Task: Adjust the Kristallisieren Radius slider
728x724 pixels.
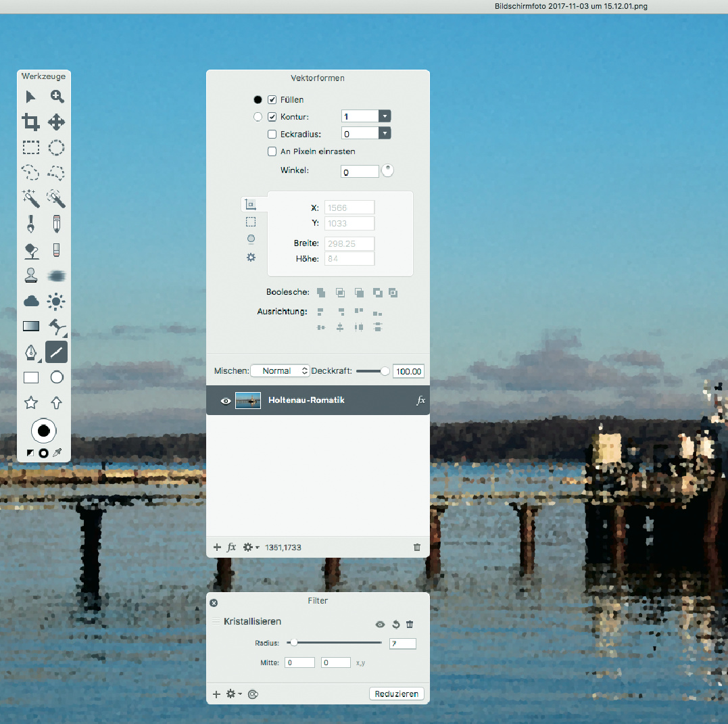Action: pyautogui.click(x=335, y=643)
